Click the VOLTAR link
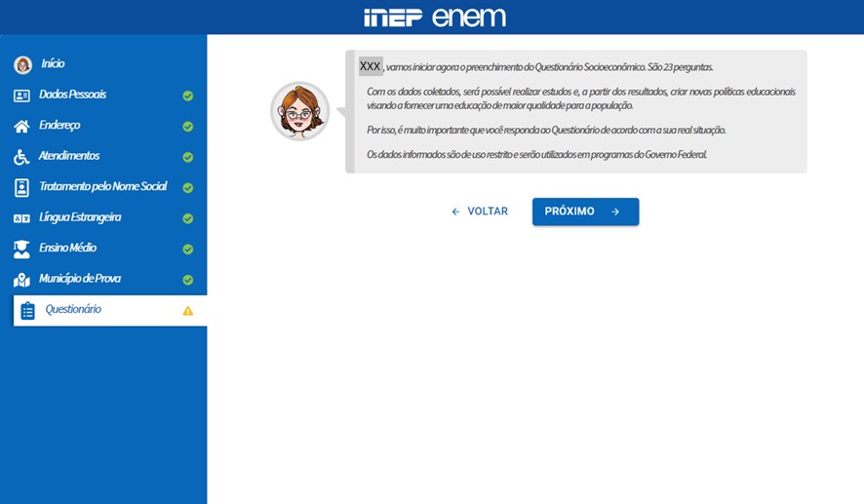864x504 pixels. 480,212
